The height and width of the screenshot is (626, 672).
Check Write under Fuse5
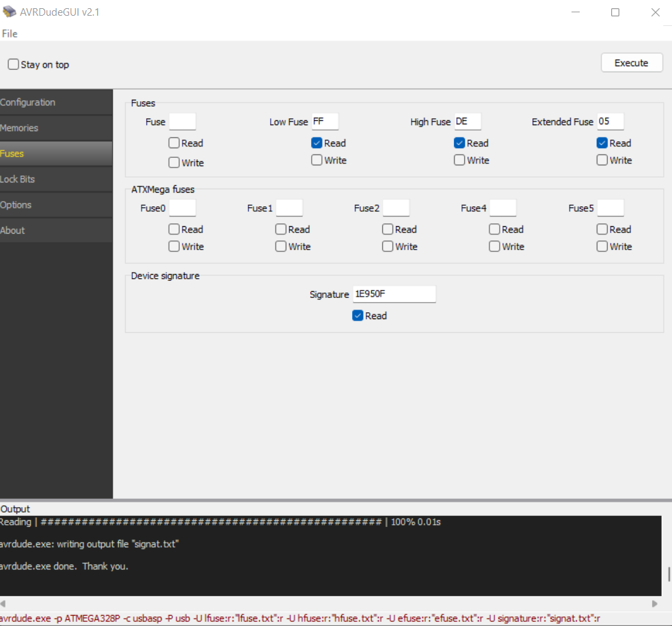602,247
